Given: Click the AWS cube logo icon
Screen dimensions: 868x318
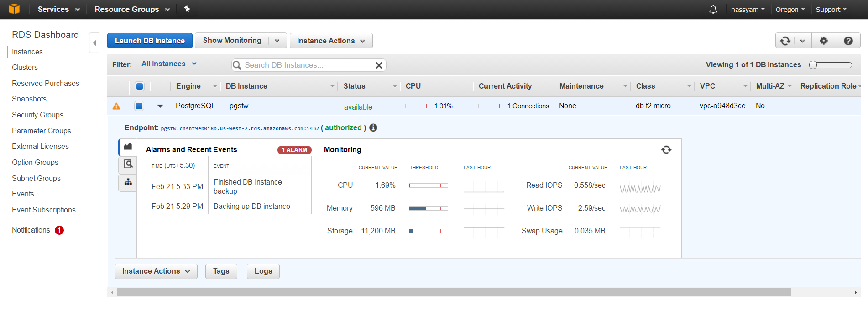Looking at the screenshot, I should pos(15,9).
